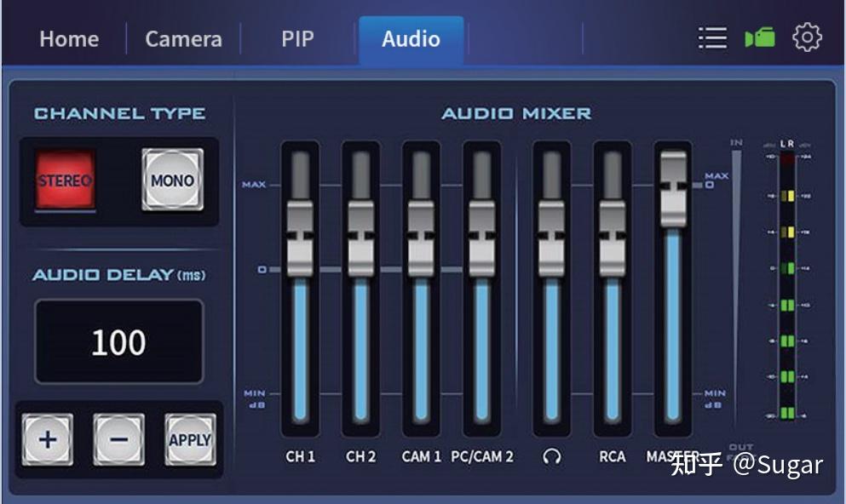Select MONO channel type

click(173, 180)
